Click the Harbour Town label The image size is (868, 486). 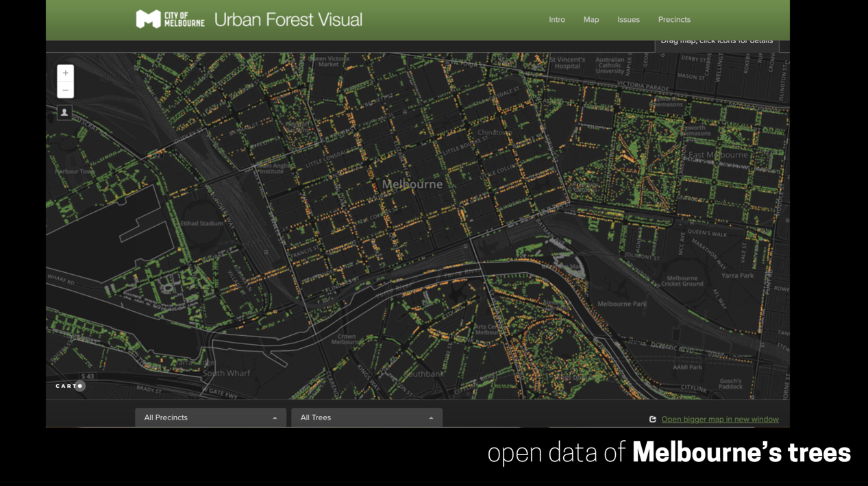point(75,171)
